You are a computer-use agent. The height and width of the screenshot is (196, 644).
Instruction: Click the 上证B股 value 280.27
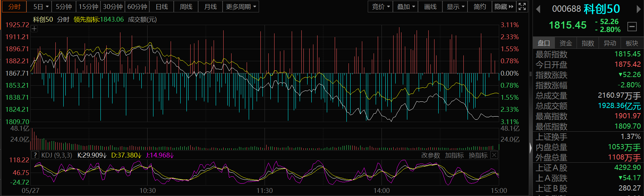tap(630, 188)
